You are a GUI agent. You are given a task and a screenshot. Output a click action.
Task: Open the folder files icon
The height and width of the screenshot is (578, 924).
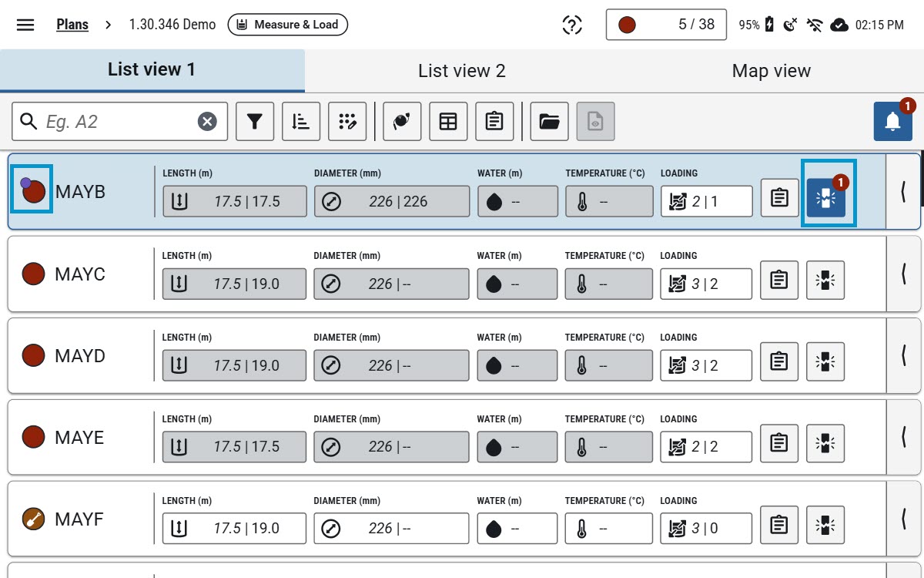tap(549, 122)
